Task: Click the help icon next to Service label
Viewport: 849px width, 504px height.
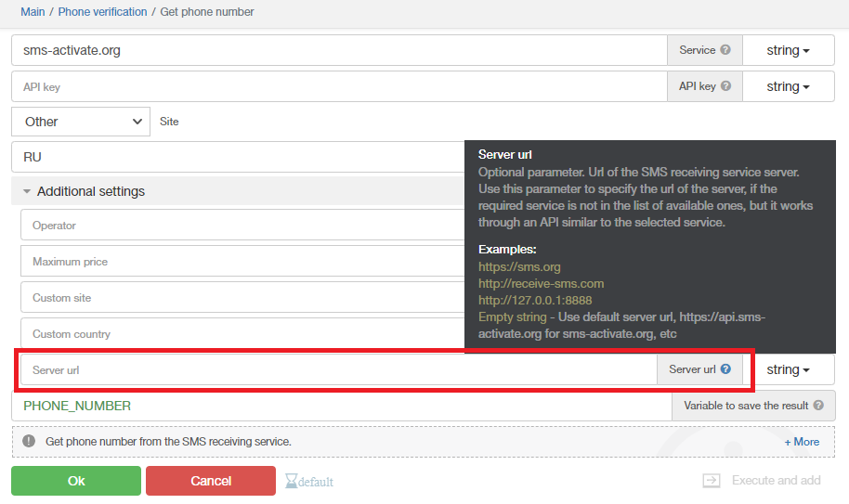Action: 725,50
